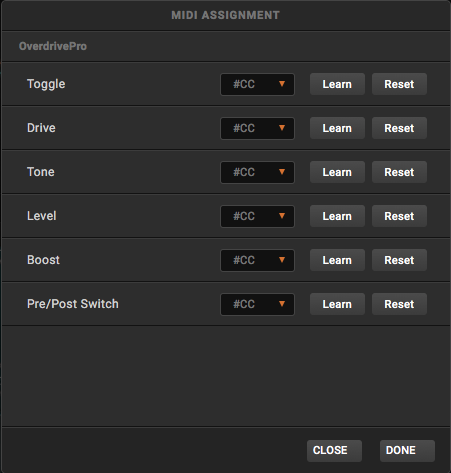The image size is (451, 473).
Task: Click Learn for the Toggle parameter
Action: (337, 84)
